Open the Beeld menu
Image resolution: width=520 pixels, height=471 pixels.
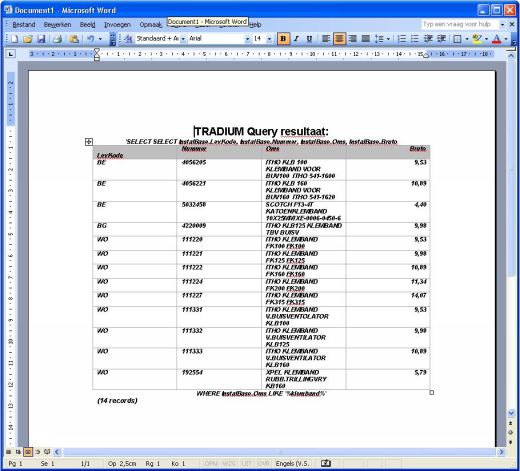[x=87, y=25]
